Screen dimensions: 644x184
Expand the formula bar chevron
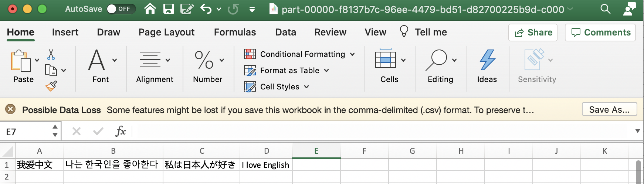click(x=637, y=131)
